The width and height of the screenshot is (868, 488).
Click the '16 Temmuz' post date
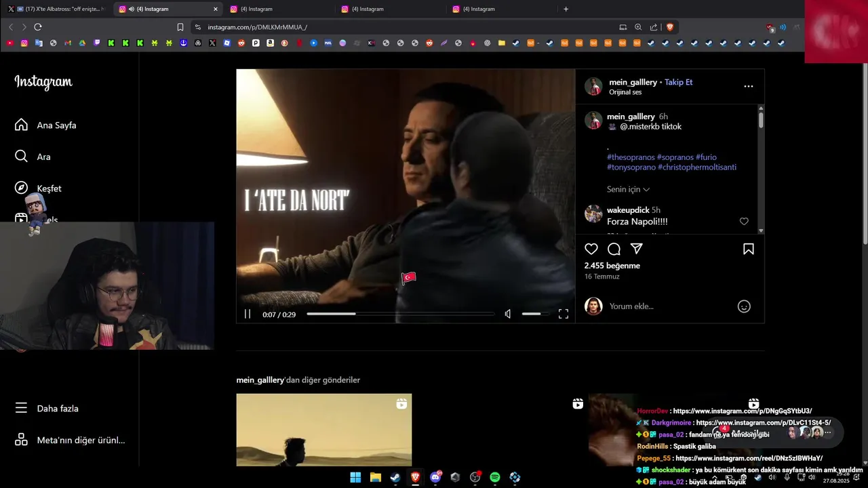click(602, 277)
